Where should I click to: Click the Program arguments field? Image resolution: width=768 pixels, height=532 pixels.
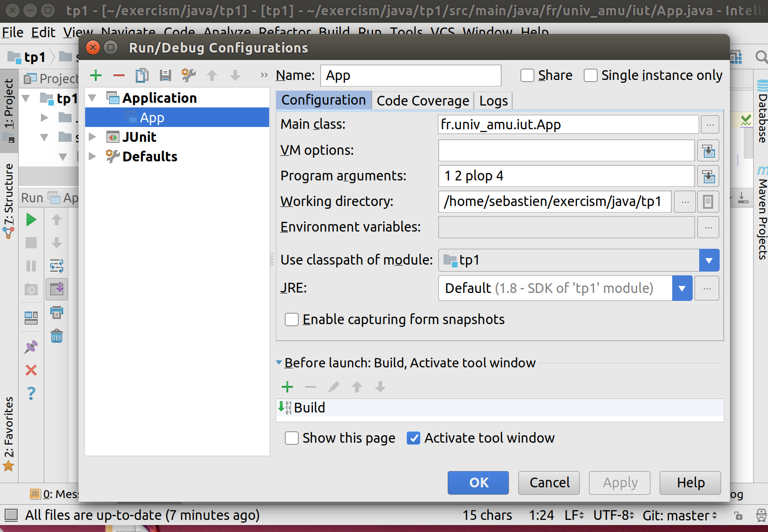(567, 176)
